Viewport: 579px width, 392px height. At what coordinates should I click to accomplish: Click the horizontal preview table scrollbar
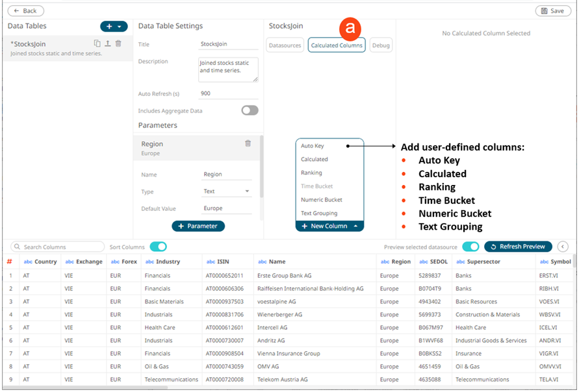[x=85, y=387]
